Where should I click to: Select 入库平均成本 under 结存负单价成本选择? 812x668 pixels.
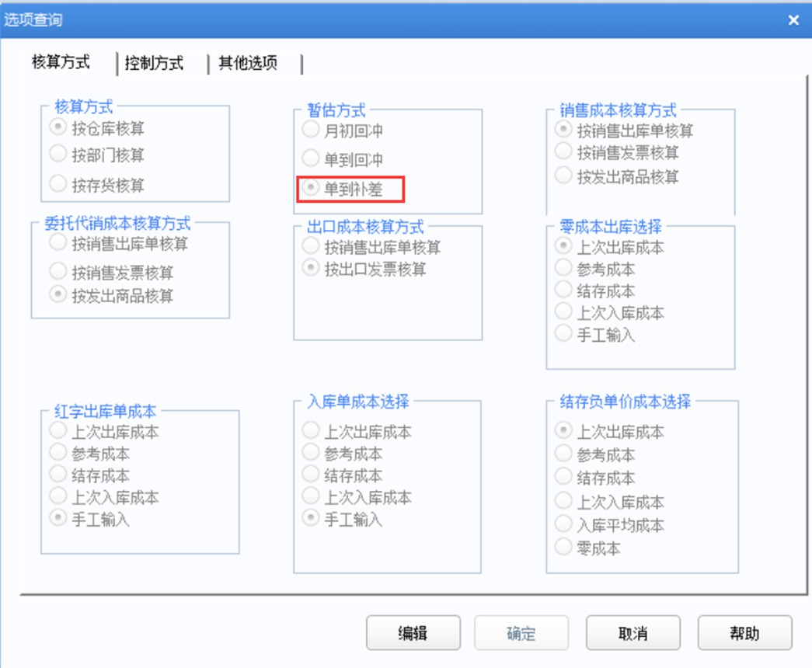[x=564, y=524]
